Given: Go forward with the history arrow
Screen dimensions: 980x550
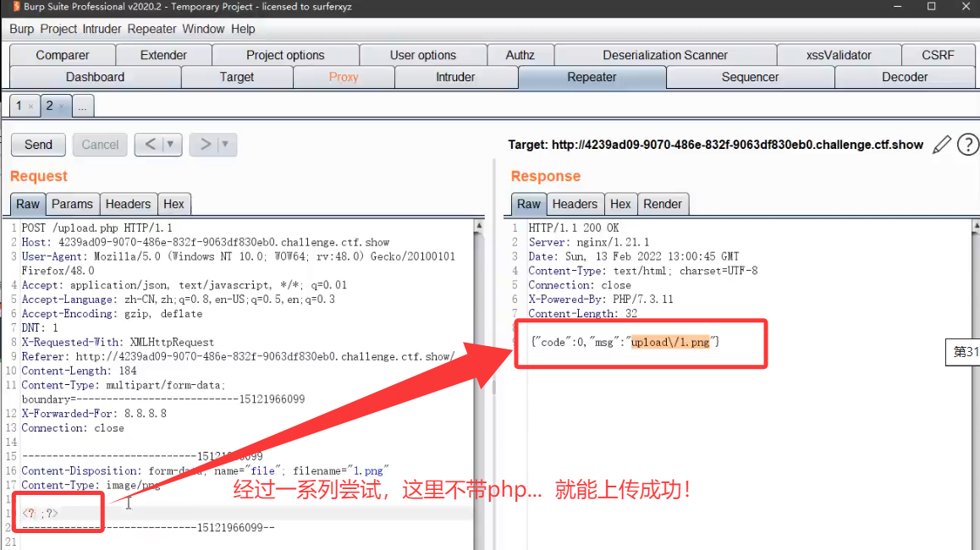Looking at the screenshot, I should coord(205,145).
